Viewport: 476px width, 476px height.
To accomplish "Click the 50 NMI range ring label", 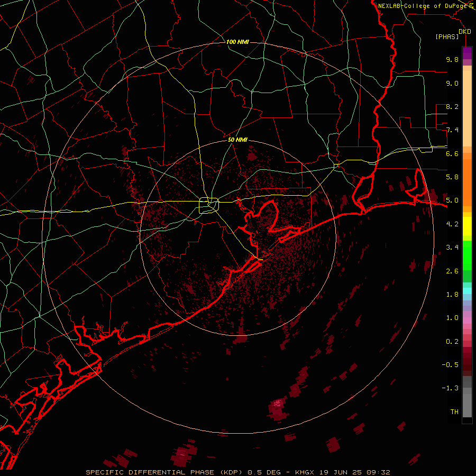I will (237, 140).
